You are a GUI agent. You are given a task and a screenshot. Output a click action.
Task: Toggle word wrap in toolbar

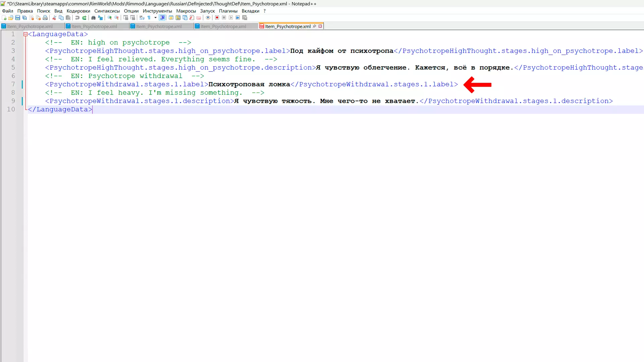pyautogui.click(x=142, y=18)
